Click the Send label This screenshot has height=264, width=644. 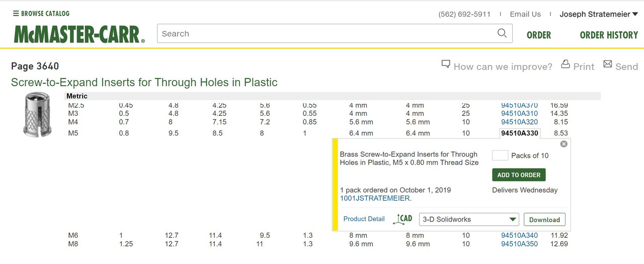click(626, 67)
